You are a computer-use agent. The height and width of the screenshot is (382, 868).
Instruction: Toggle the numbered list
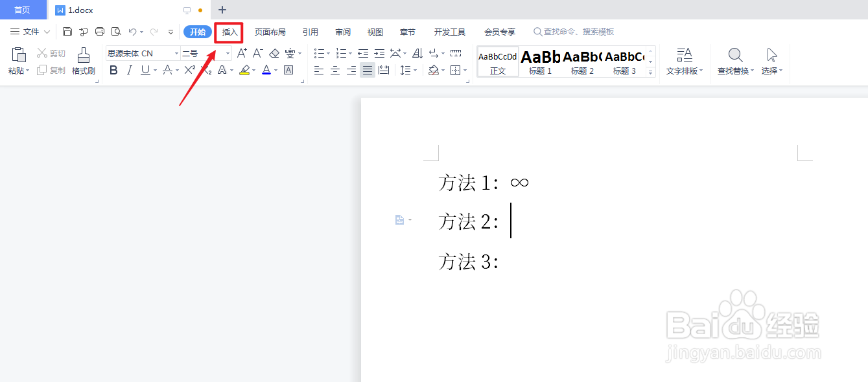click(342, 53)
